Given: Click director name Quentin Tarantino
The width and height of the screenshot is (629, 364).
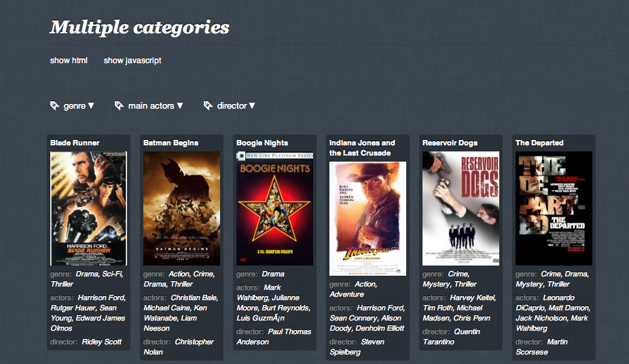Looking at the screenshot, I should click(452, 337).
